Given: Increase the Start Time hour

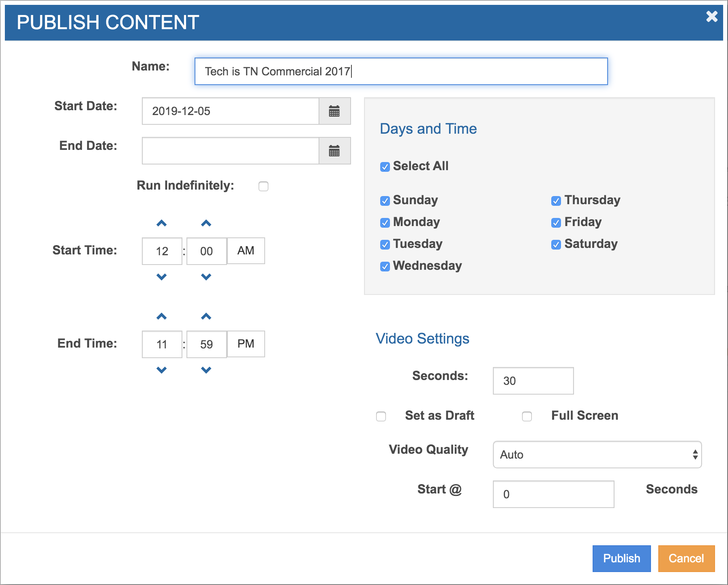Looking at the screenshot, I should pyautogui.click(x=162, y=223).
